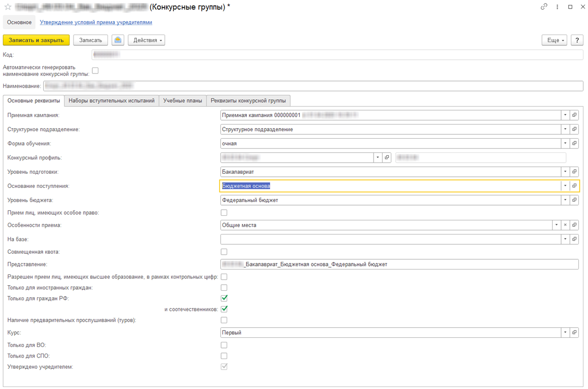Clear the Особенности приема field with X icon
The image size is (588, 389).
(x=565, y=225)
